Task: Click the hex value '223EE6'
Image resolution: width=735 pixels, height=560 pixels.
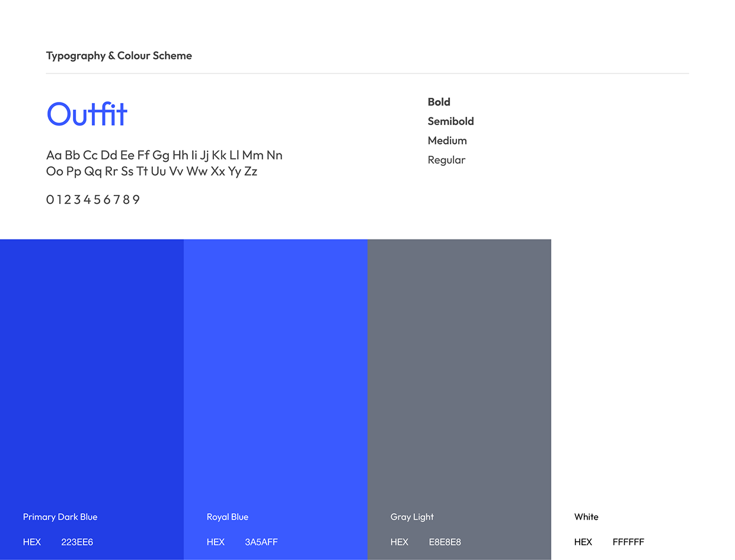Action: tap(77, 542)
